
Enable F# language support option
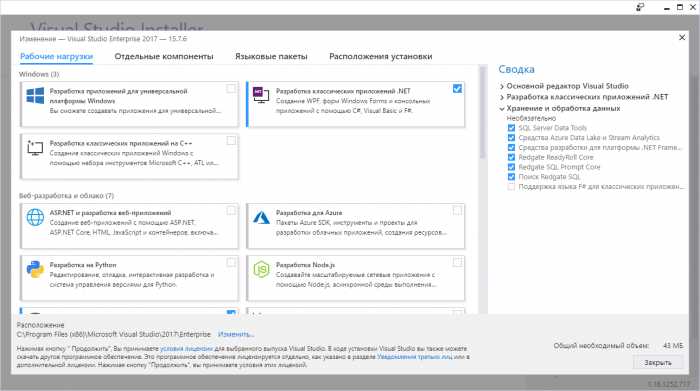click(x=511, y=187)
